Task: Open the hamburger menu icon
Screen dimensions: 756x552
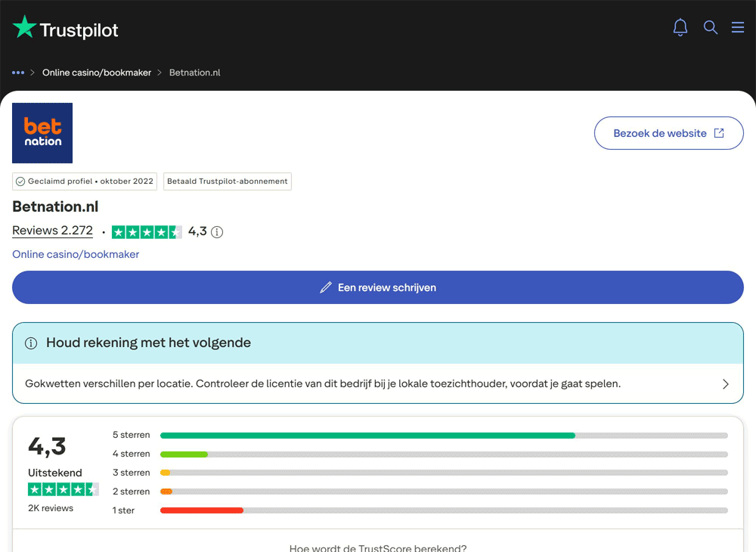Action: click(738, 27)
